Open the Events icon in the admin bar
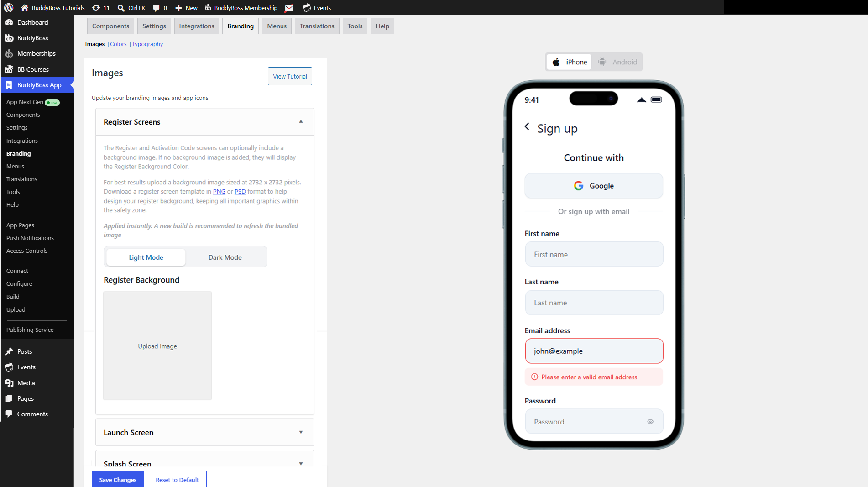The width and height of the screenshot is (868, 487). 307,8
